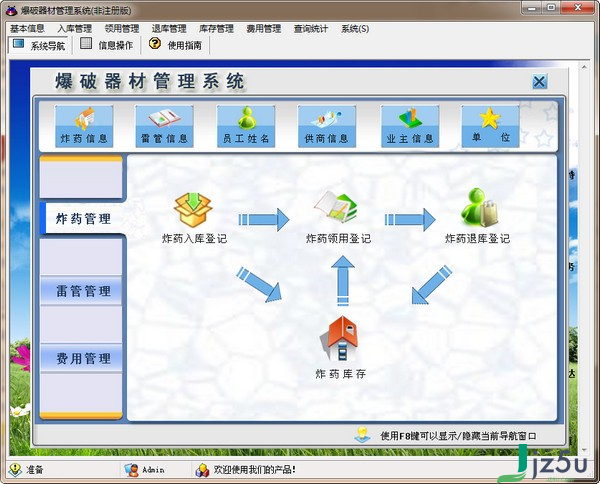The width and height of the screenshot is (600, 484).
Task: Click the 准备 status icon
Action: pos(15,469)
